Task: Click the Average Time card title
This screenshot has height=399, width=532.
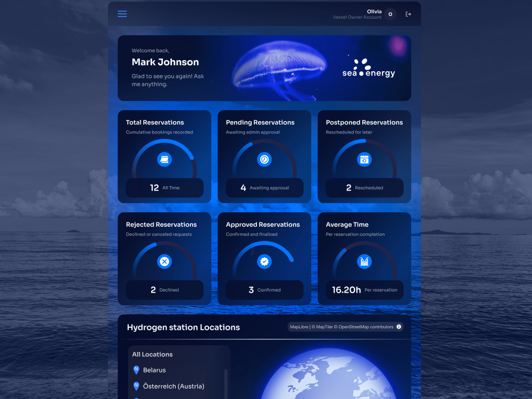Action: [347, 225]
